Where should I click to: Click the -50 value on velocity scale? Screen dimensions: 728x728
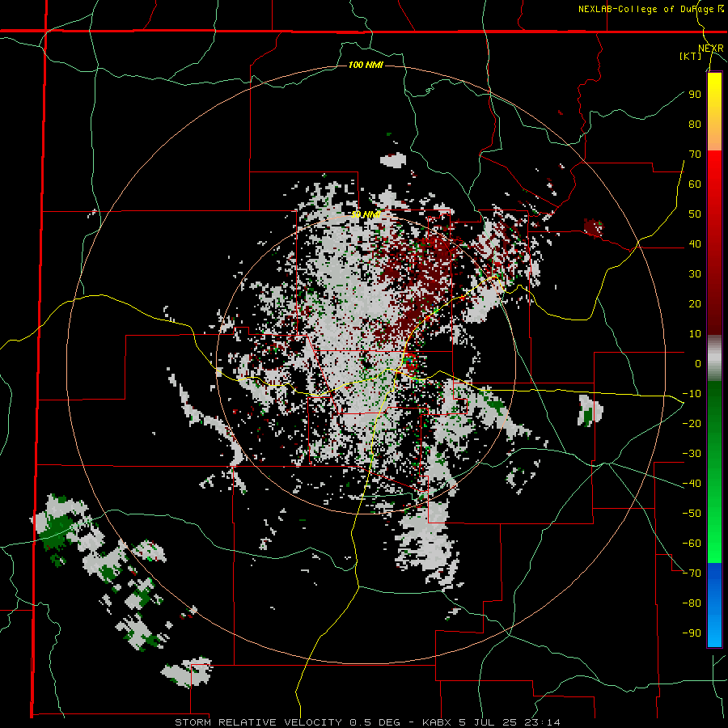pos(692,514)
